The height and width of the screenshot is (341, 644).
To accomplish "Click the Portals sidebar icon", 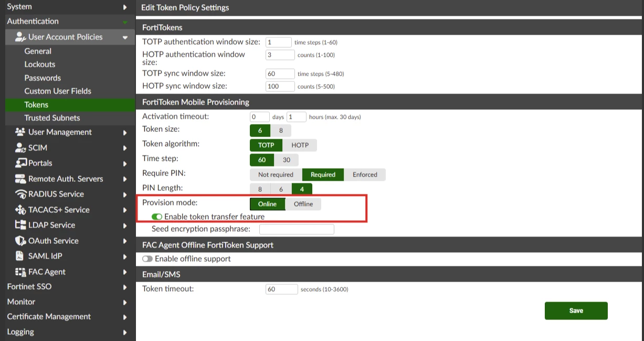I will point(20,163).
